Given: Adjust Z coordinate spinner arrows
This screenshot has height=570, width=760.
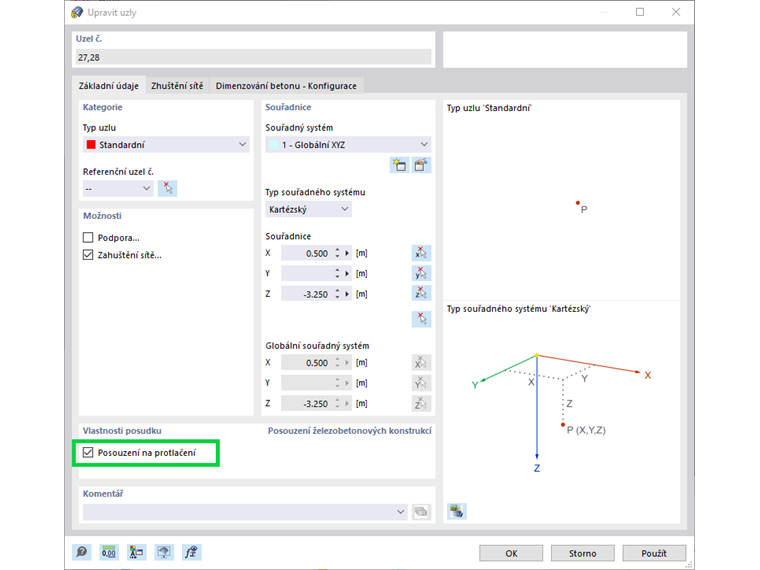Looking at the screenshot, I should (337, 294).
